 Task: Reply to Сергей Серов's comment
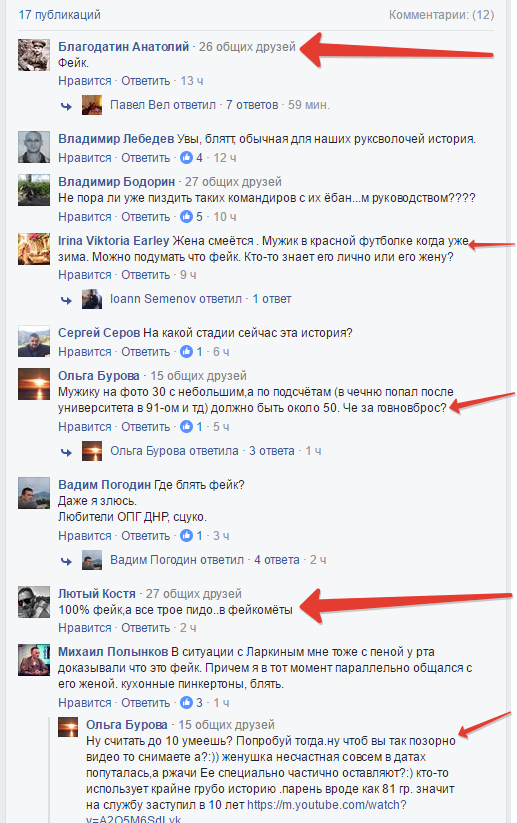point(146,352)
